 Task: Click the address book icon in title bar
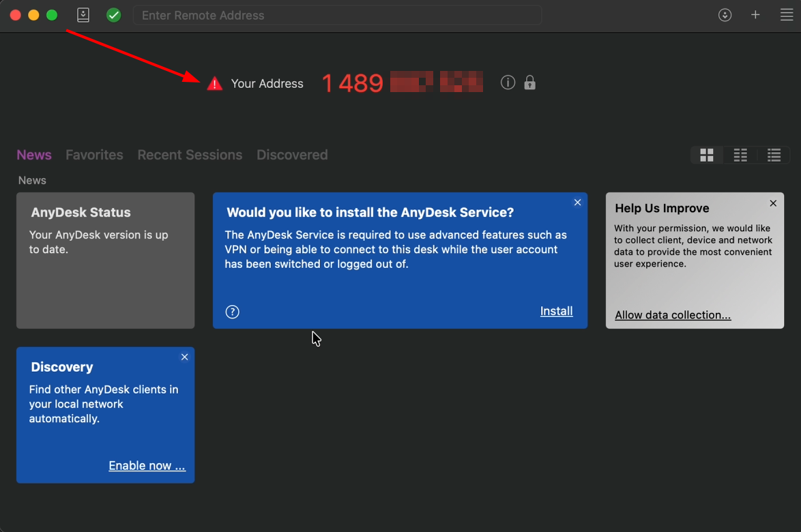[x=83, y=15]
